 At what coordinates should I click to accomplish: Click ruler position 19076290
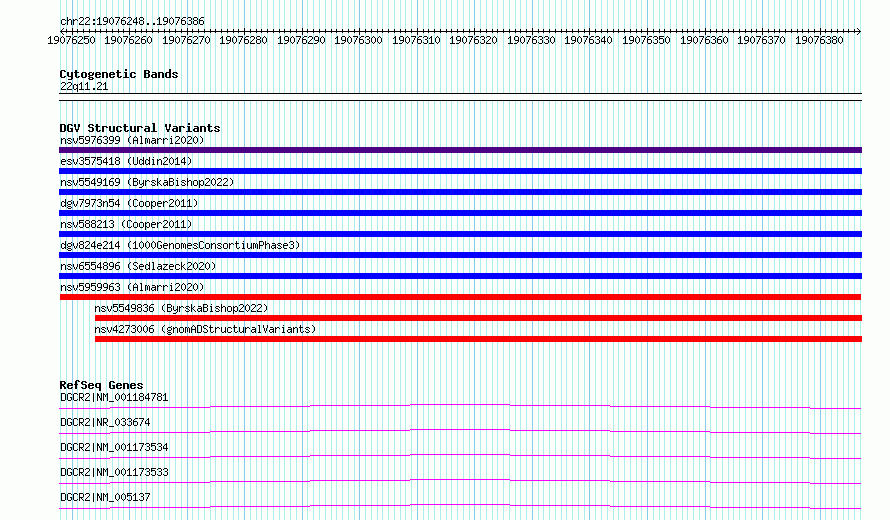(301, 40)
